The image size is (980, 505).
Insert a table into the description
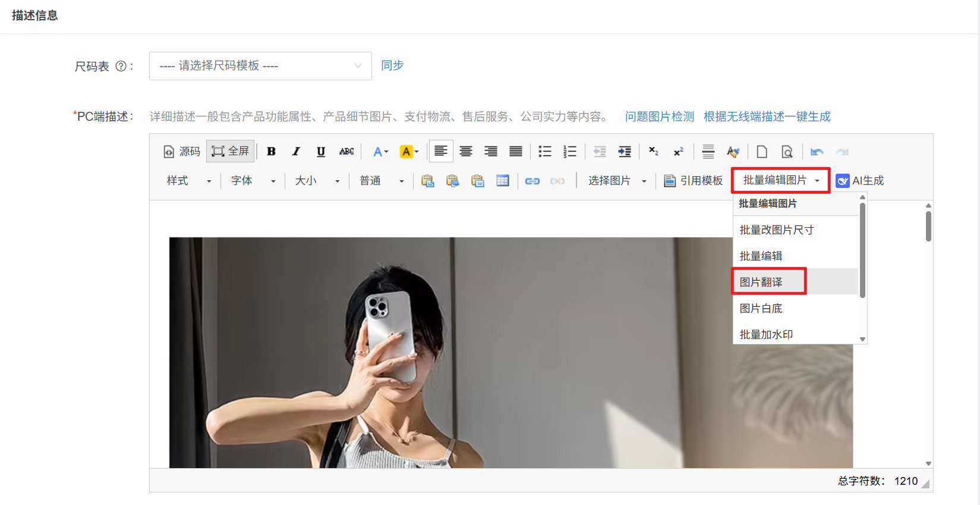[503, 181]
